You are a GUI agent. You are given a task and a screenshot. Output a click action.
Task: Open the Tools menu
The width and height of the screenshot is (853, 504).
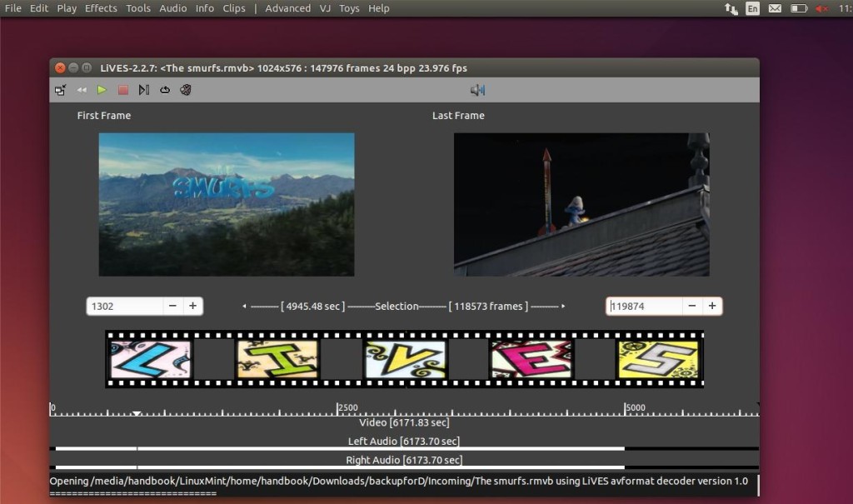[x=138, y=8]
